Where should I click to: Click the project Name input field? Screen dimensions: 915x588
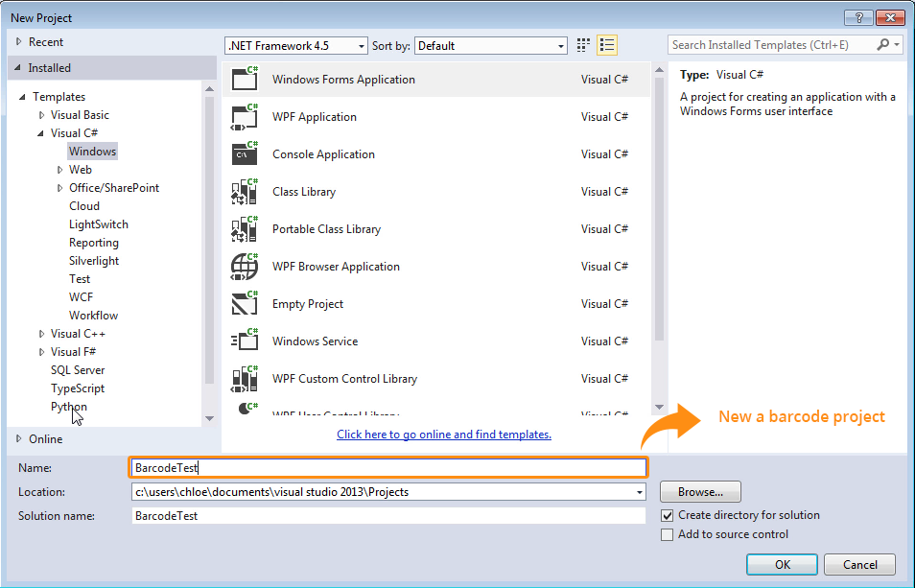[x=388, y=468]
